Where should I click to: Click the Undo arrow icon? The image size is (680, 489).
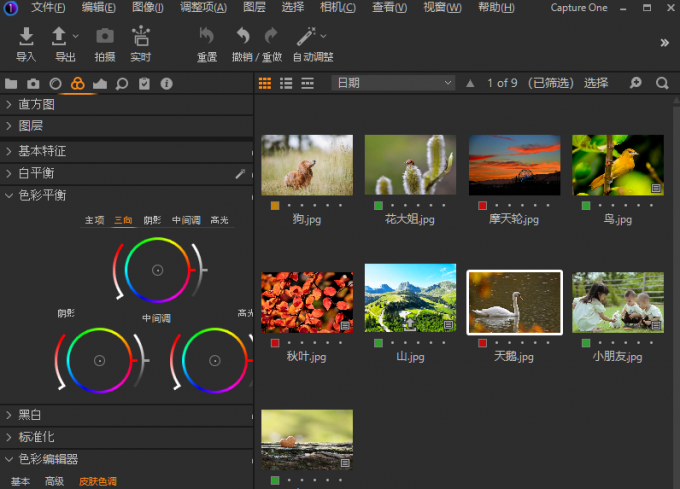[243, 36]
